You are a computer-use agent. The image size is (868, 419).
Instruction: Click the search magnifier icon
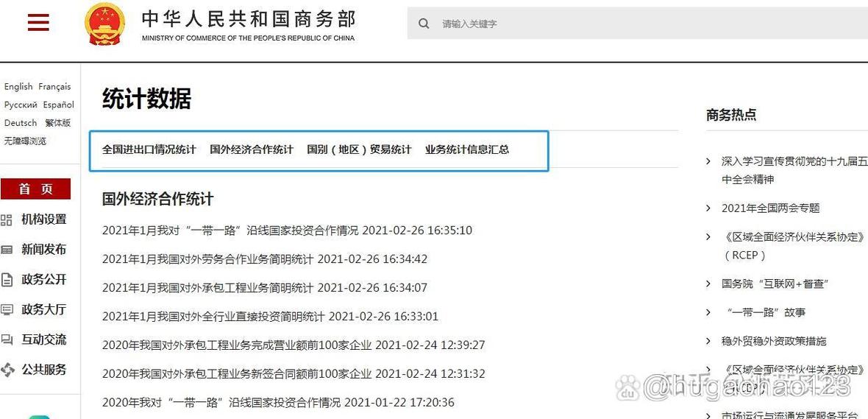coord(424,24)
